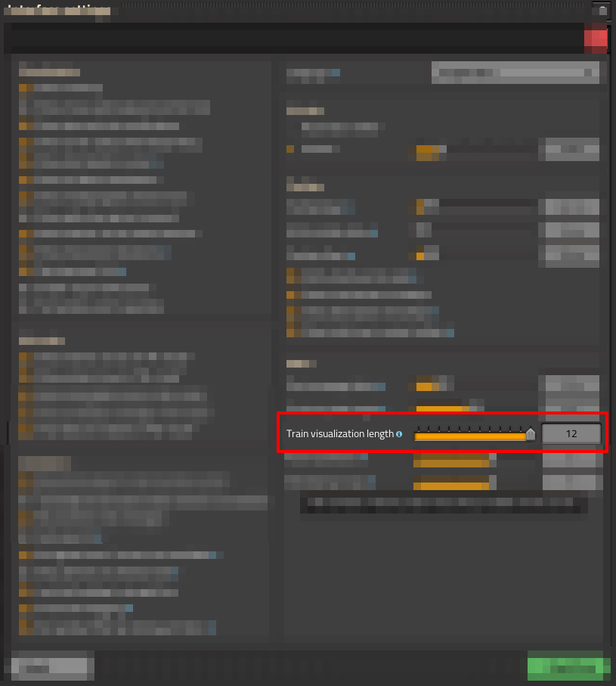Click the dark text bar beneath the lowest right-column slider
Screen dimensions: 616x686
click(444, 505)
